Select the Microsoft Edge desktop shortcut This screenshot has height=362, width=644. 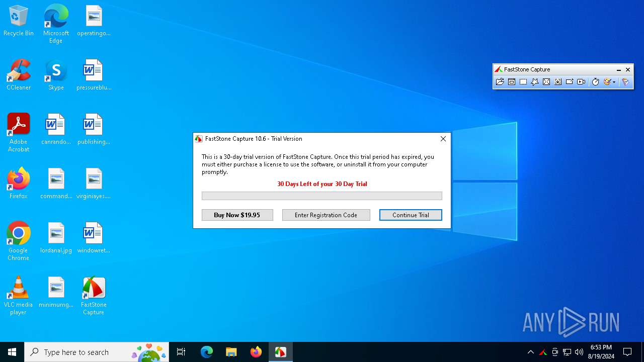pos(56,24)
